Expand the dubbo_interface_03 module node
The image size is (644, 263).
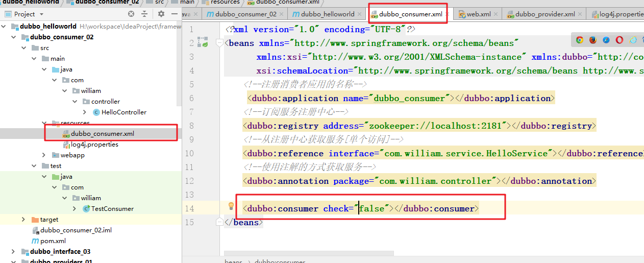click(14, 252)
